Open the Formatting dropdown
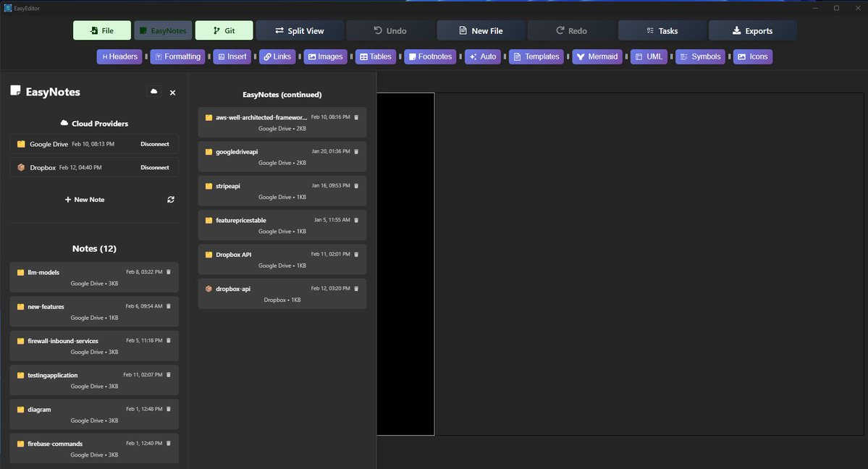The height and width of the screenshot is (469, 868). 177,56
